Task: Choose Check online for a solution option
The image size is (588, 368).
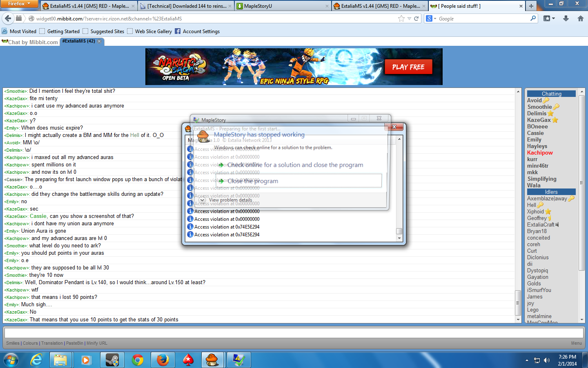Action: coord(295,165)
